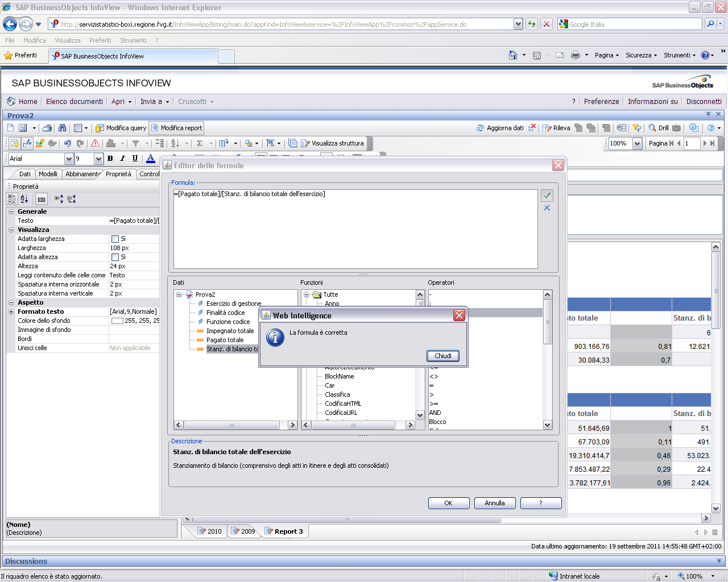Image resolution: width=728 pixels, height=582 pixels.
Task: Click the browser refresh icon
Action: click(x=532, y=24)
